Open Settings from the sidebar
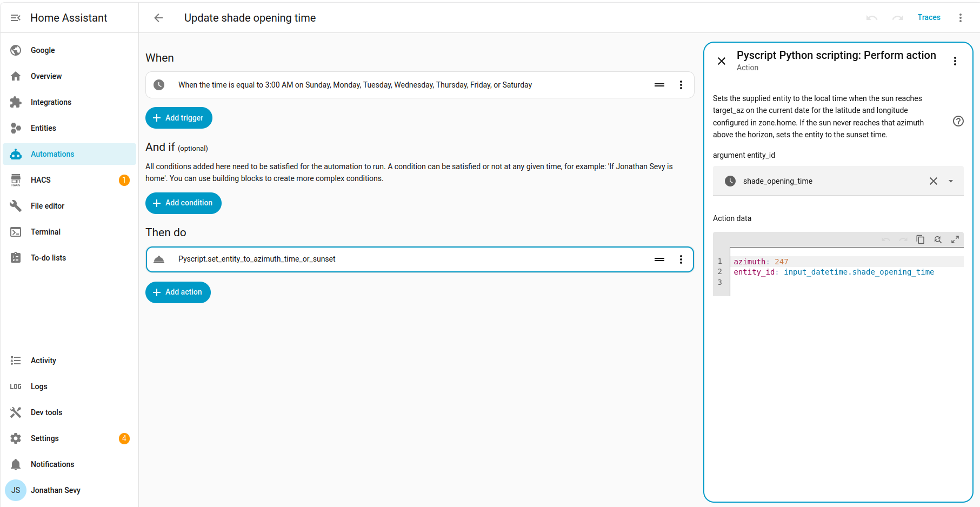 tap(69, 438)
